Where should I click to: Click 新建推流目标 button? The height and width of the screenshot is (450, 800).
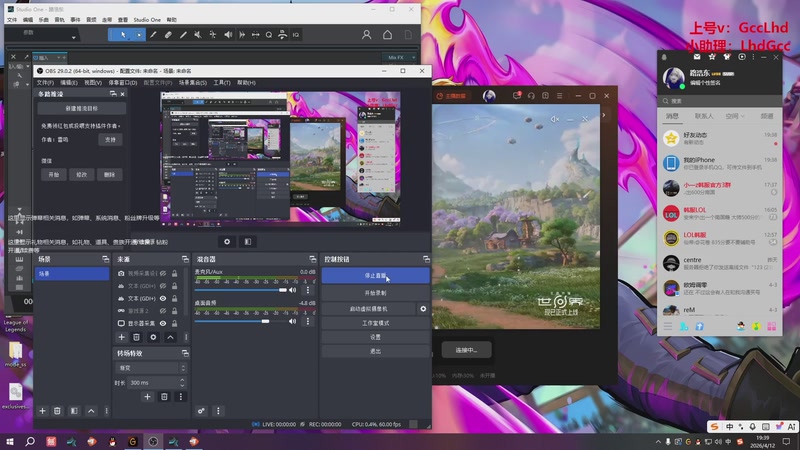point(82,108)
